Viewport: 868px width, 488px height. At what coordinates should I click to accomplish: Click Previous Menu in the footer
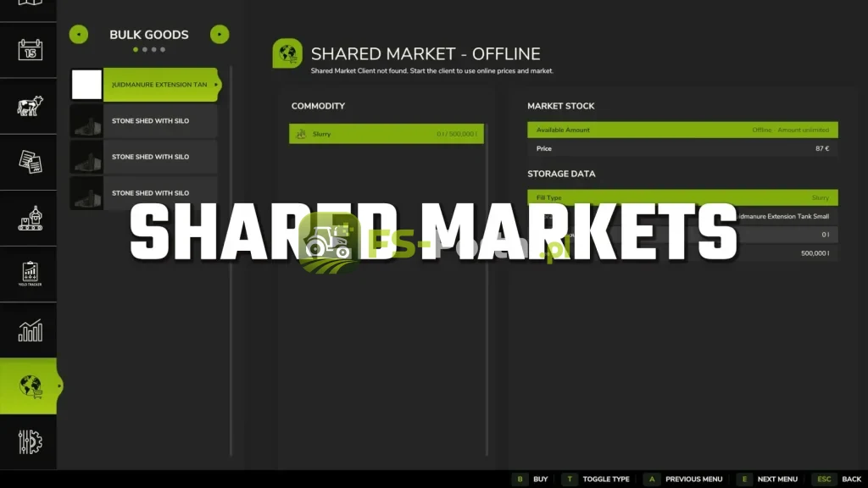pos(684,480)
